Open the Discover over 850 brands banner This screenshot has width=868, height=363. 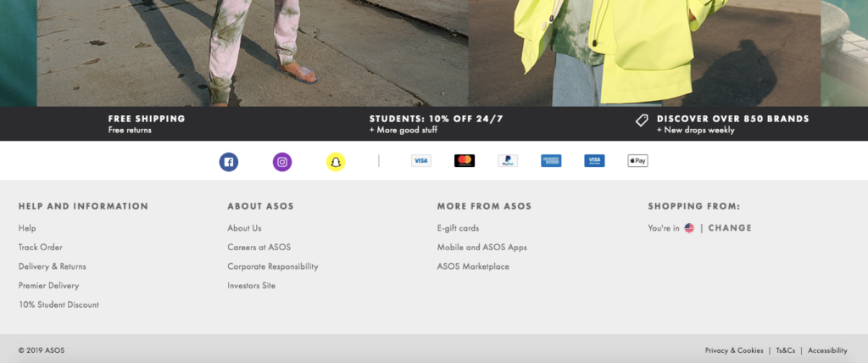pos(722,124)
